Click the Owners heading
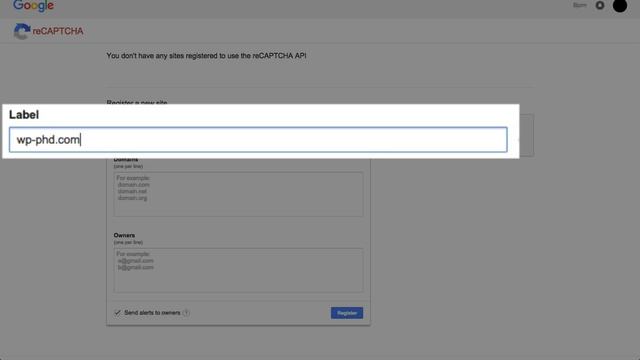 124,235
